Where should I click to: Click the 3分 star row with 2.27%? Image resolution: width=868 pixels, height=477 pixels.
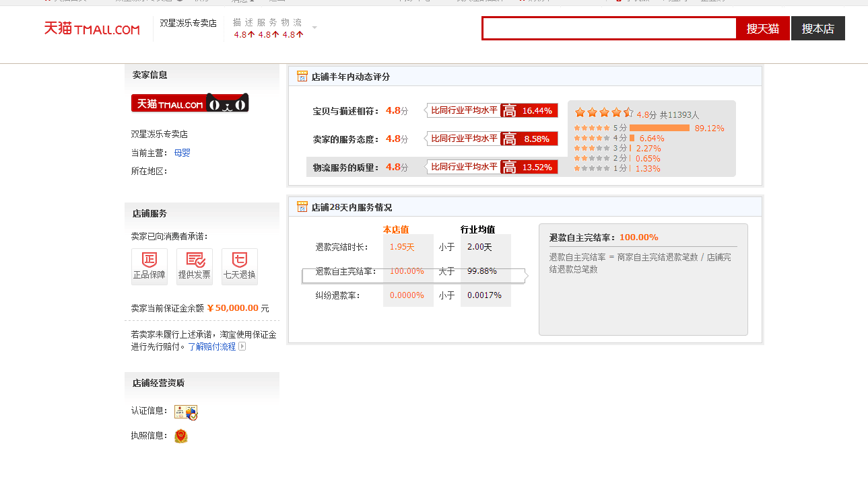[617, 148]
